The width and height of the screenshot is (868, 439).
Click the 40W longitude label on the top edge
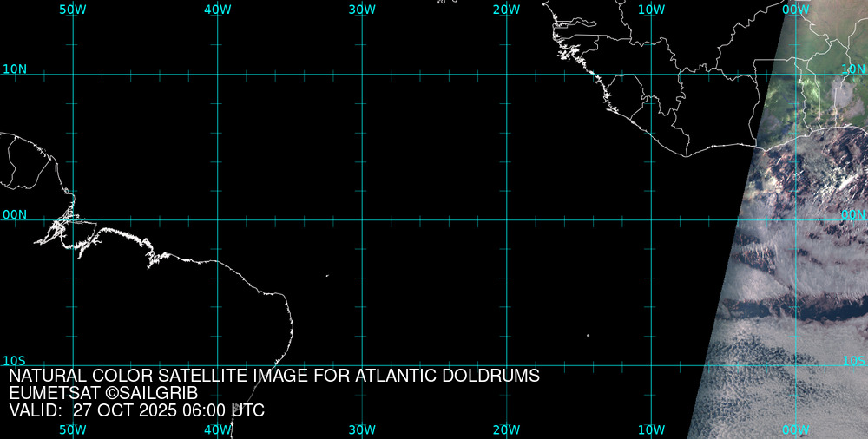(x=217, y=9)
